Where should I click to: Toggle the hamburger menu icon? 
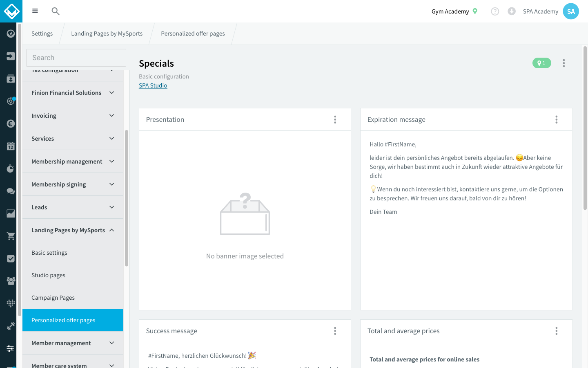35,11
